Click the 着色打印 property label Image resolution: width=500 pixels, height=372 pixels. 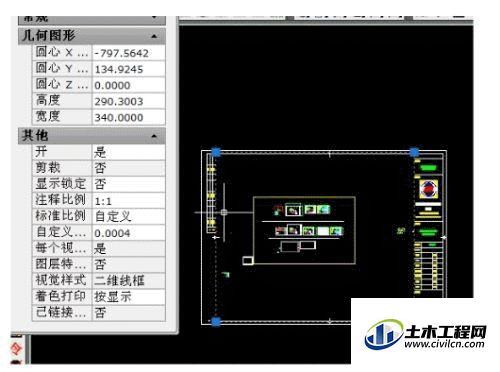[x=62, y=296]
